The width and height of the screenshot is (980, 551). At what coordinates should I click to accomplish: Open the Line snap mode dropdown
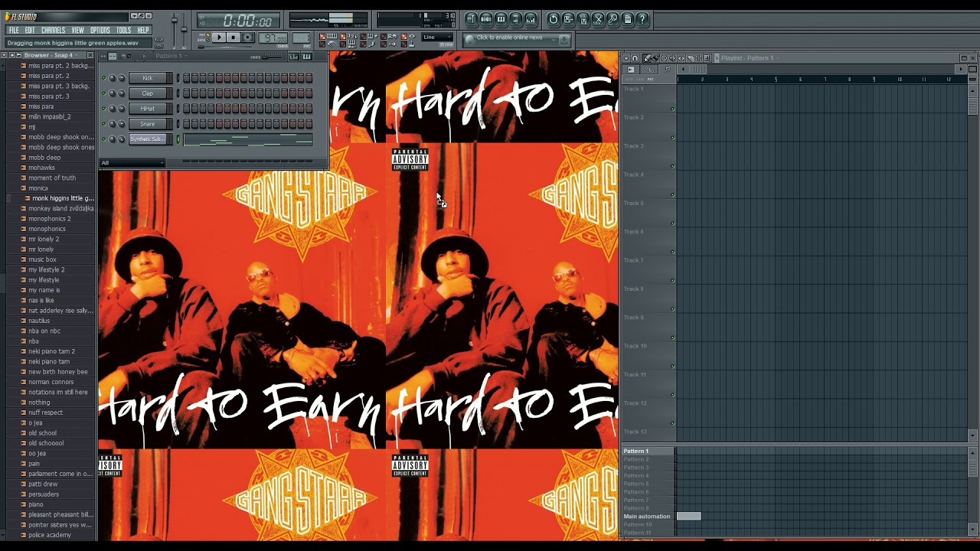439,37
